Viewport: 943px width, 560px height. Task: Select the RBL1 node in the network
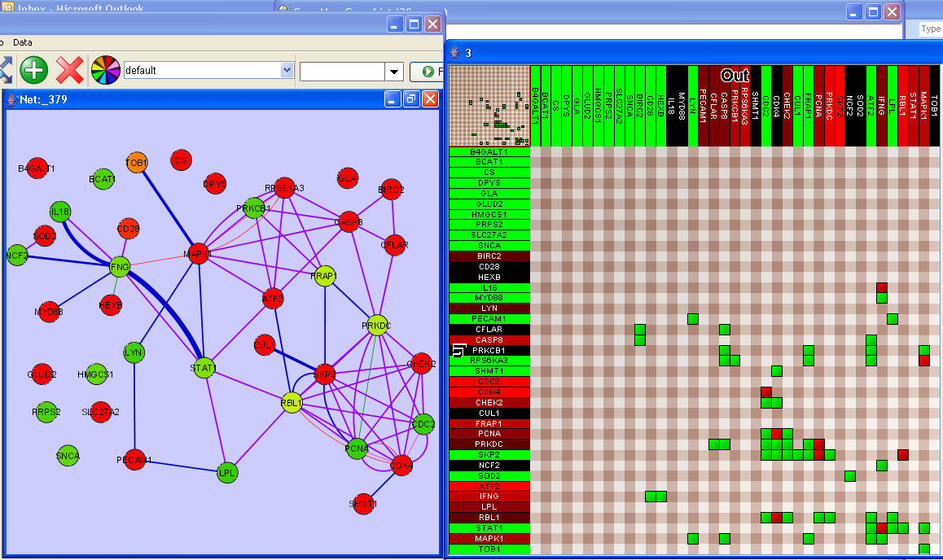pos(292,402)
